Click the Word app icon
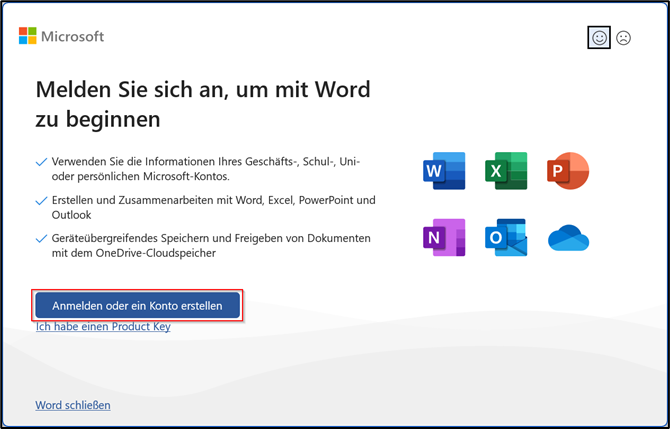 tap(444, 170)
